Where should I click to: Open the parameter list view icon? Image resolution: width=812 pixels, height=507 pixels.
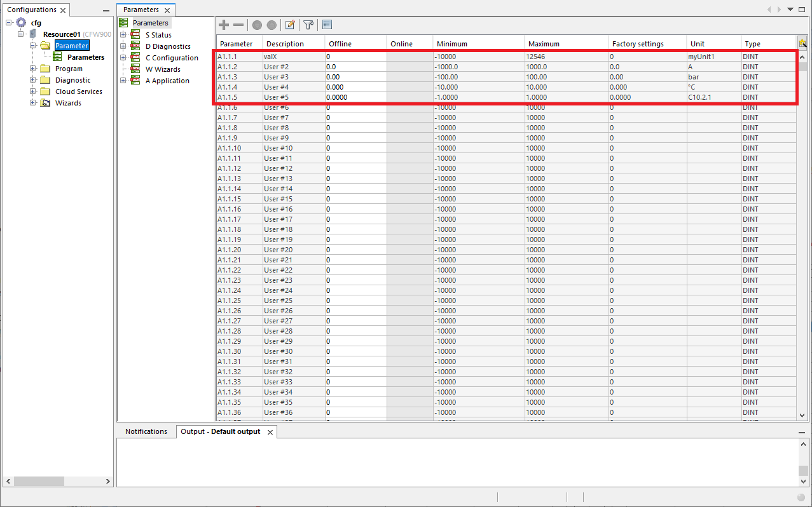tap(327, 25)
